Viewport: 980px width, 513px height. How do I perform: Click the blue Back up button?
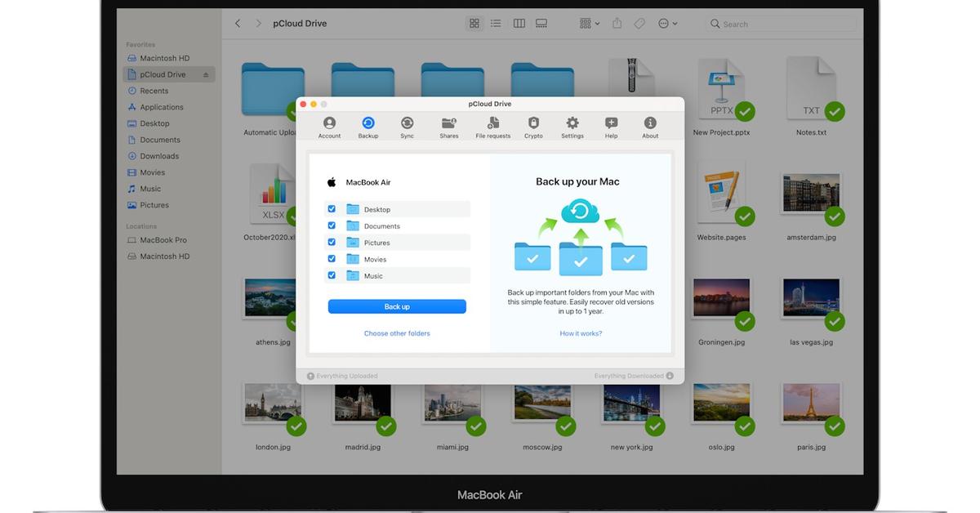397,306
